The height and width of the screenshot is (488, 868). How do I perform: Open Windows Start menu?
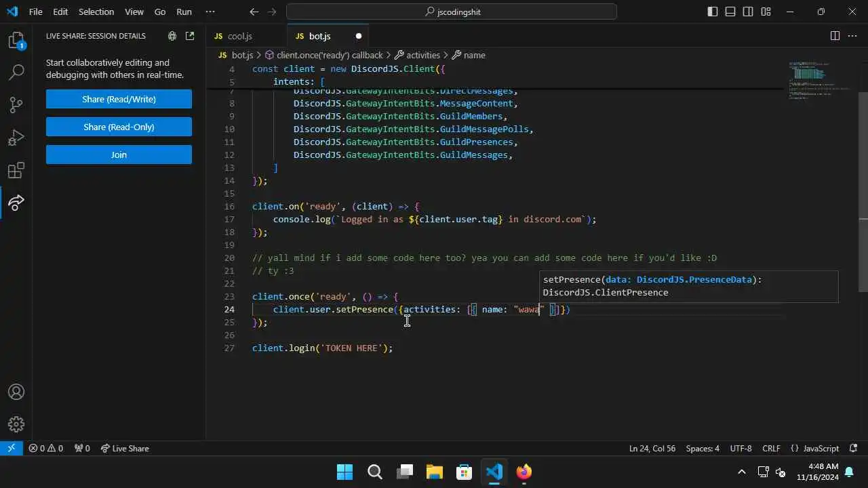click(344, 472)
